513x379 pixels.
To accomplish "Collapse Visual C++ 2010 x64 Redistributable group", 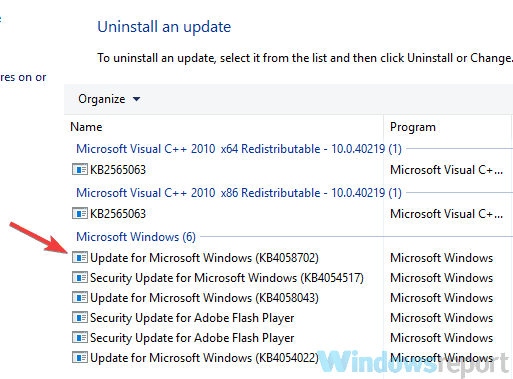I will pyautogui.click(x=239, y=149).
